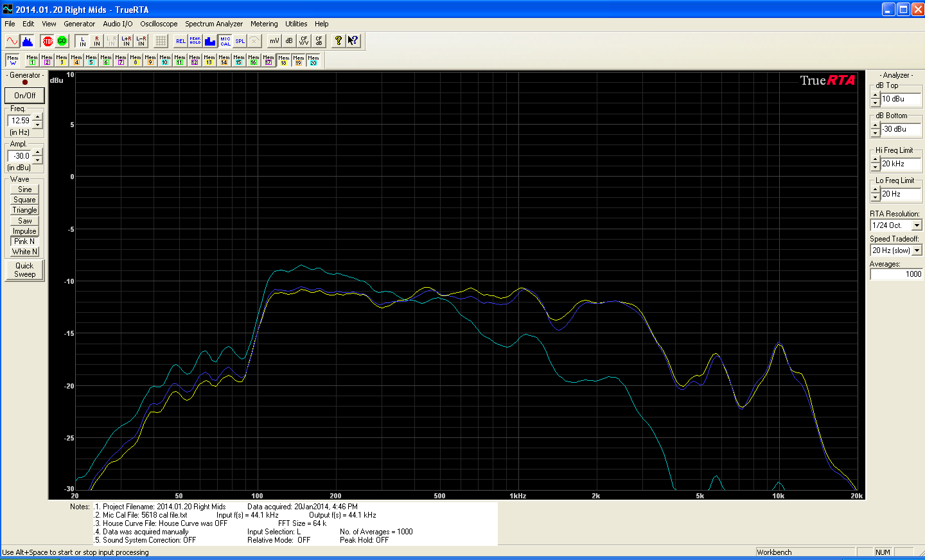The image size is (925, 560).
Task: Recall memory slot Mem 20
Action: (x=313, y=60)
